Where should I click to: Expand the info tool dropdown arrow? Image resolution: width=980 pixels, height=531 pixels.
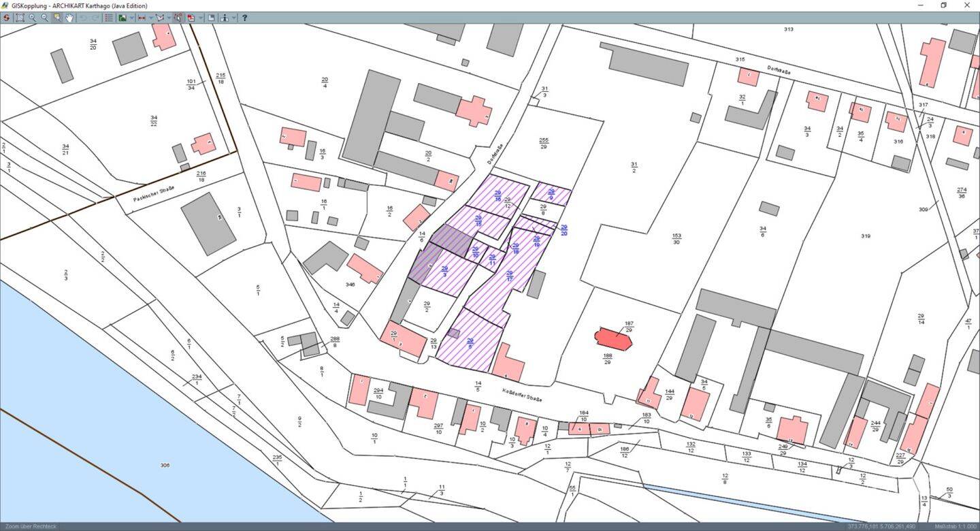click(x=233, y=18)
